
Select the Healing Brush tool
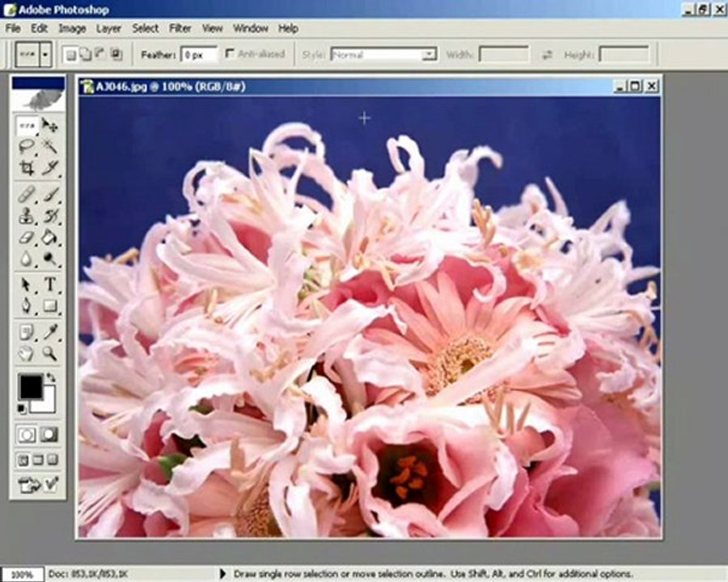(27, 194)
